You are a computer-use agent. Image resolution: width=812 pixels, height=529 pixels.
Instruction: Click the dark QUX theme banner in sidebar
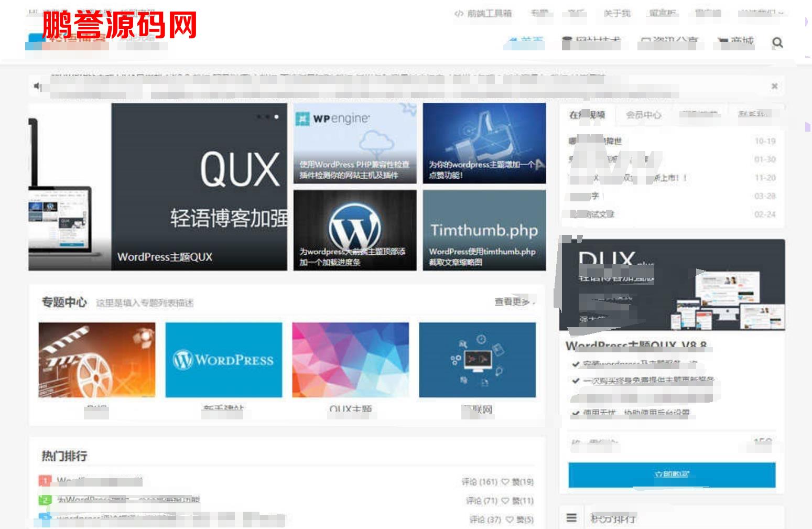(x=672, y=285)
